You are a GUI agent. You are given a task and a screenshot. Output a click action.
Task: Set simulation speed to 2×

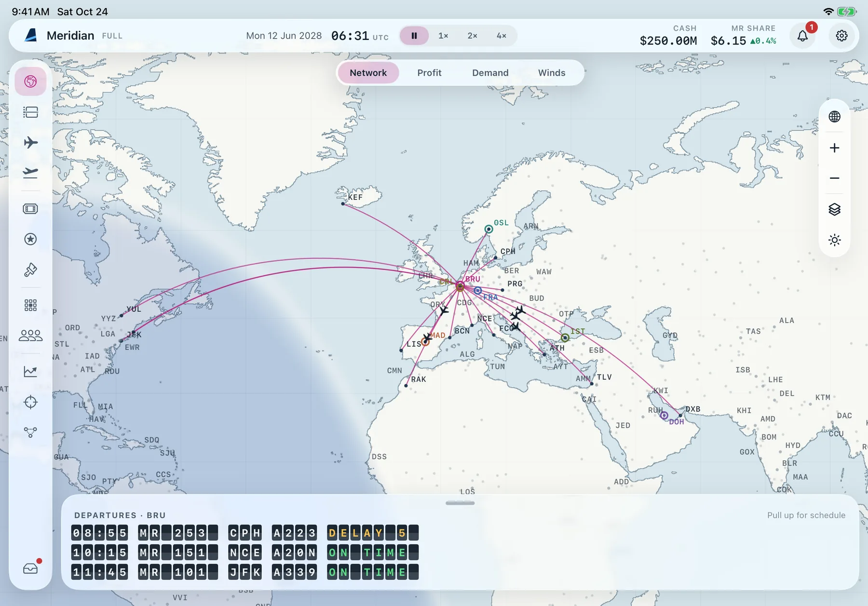click(x=472, y=36)
